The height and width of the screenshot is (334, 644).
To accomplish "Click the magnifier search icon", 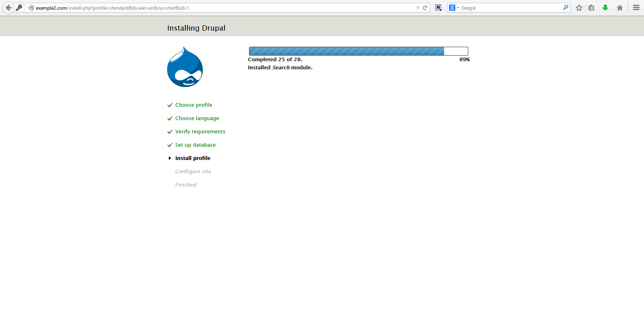I will point(566,8).
